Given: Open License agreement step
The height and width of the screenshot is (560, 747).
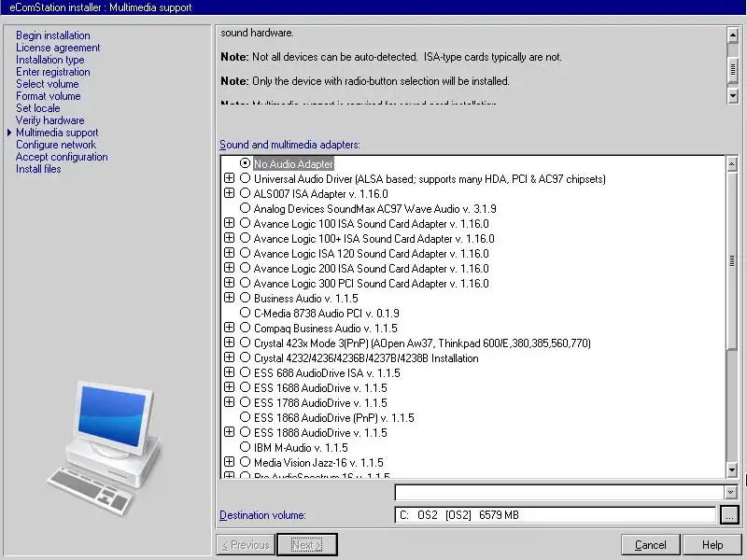Looking at the screenshot, I should (x=58, y=48).
